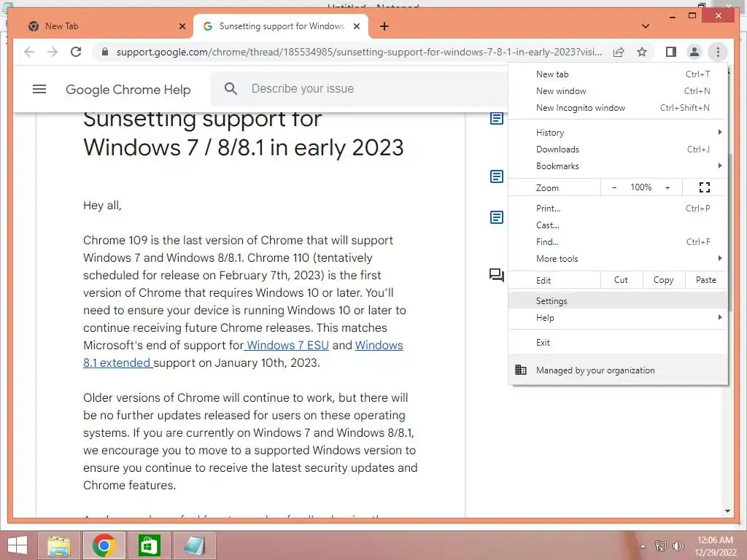The width and height of the screenshot is (747, 560).
Task: Choose Cast from the menu
Action: pos(618,225)
